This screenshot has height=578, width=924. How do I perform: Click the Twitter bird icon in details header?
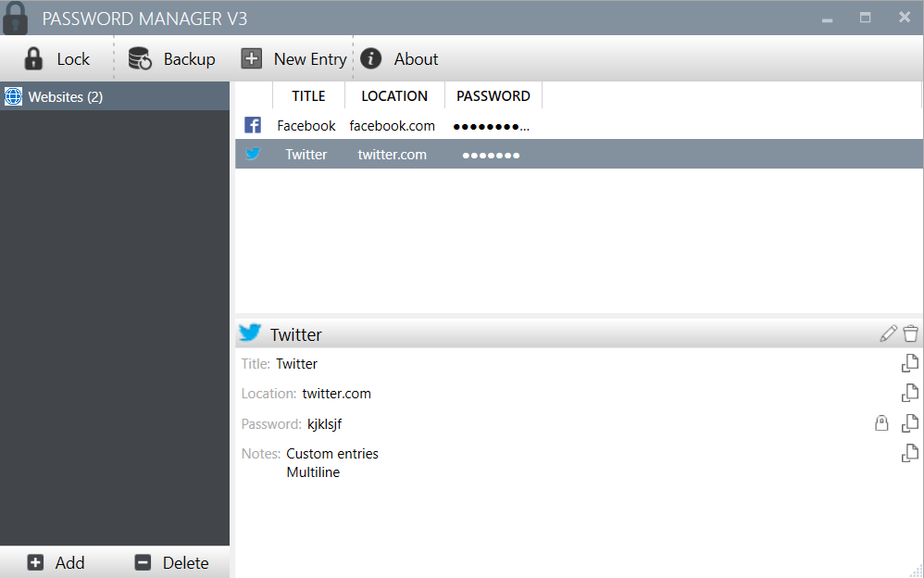[x=250, y=333]
